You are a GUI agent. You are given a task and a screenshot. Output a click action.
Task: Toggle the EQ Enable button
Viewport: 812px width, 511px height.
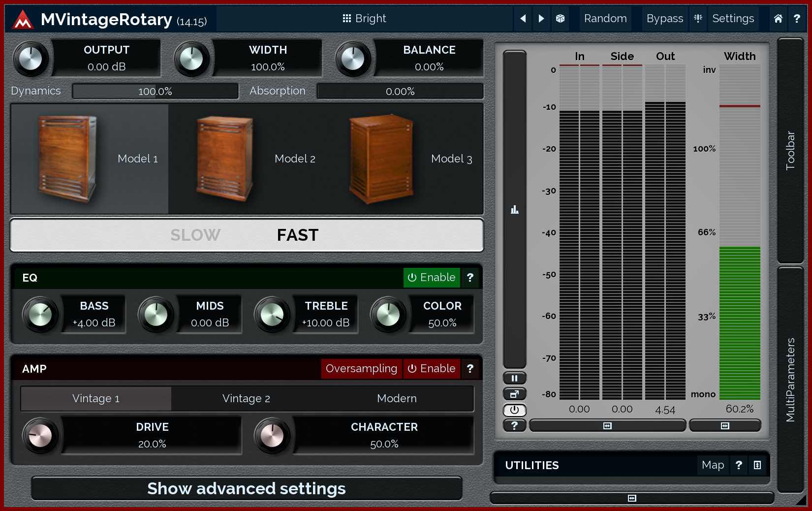(432, 278)
